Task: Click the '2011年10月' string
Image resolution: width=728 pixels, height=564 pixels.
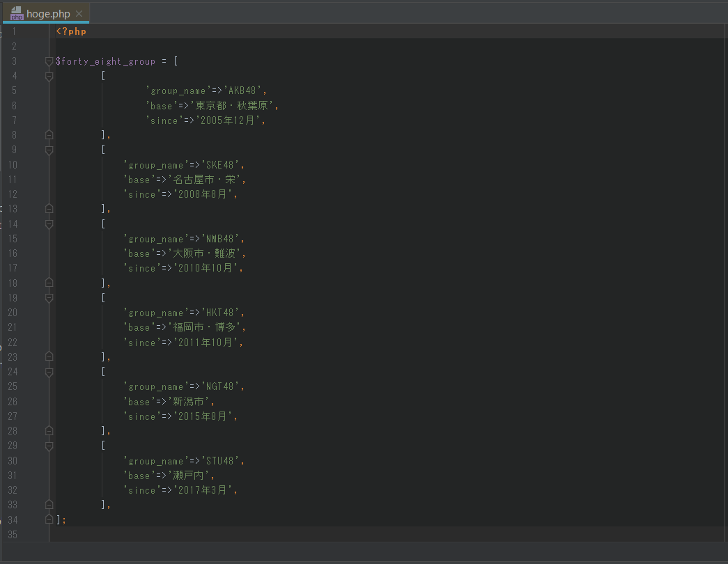Action: click(x=206, y=342)
